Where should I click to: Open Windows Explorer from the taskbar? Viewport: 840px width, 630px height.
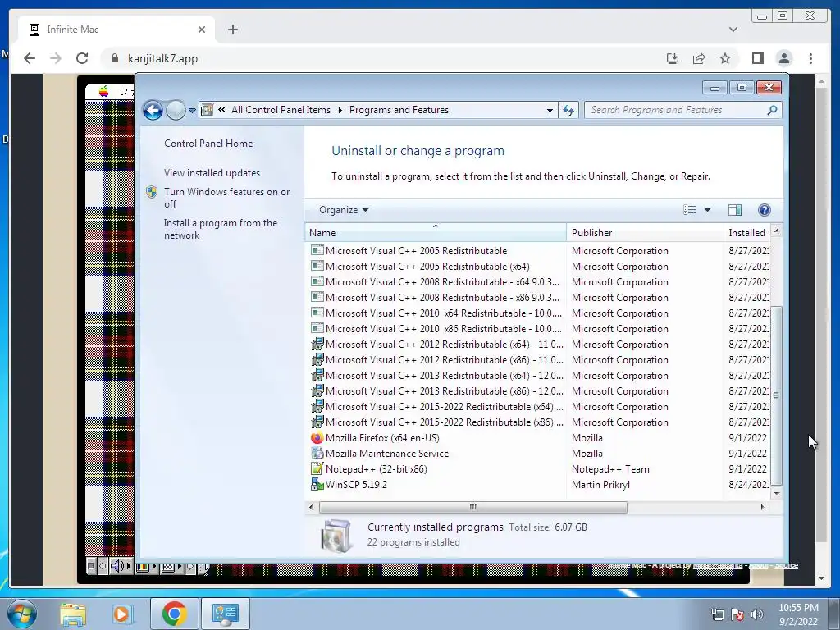(73, 614)
